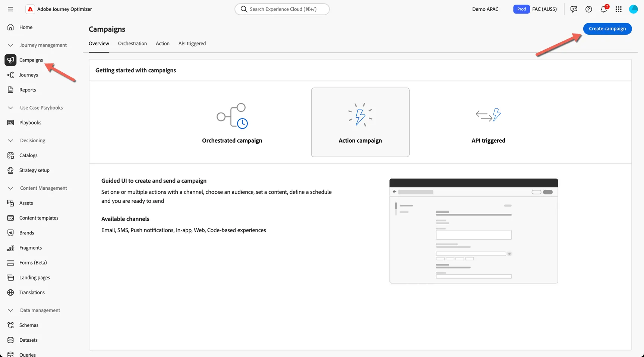Click the Catalogs icon
Viewport: 644px width, 357px height.
click(x=10, y=155)
